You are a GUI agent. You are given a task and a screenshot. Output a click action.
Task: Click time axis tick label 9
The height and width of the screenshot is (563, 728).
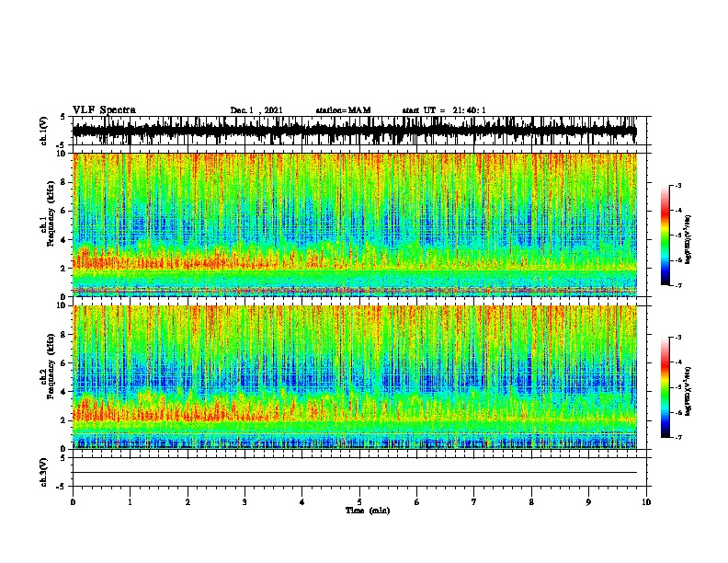click(x=588, y=501)
